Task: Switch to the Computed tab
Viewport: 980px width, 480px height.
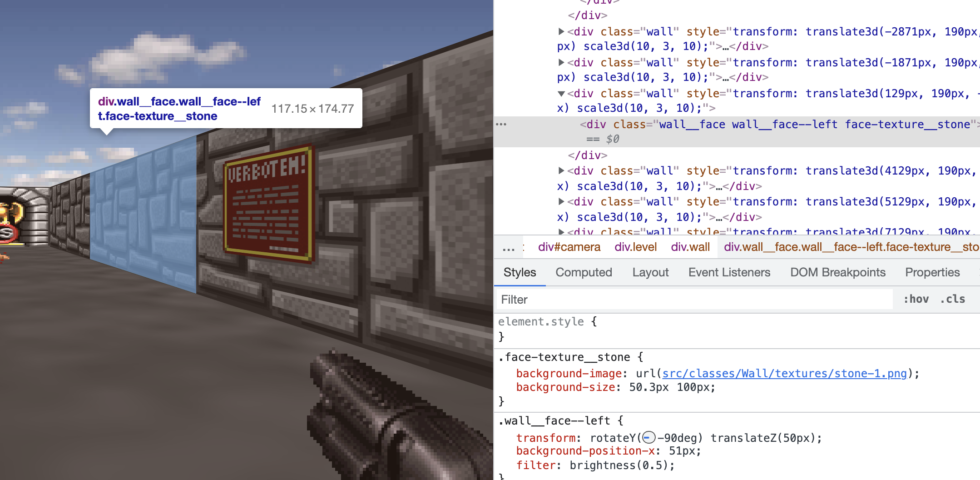Action: [x=584, y=272]
